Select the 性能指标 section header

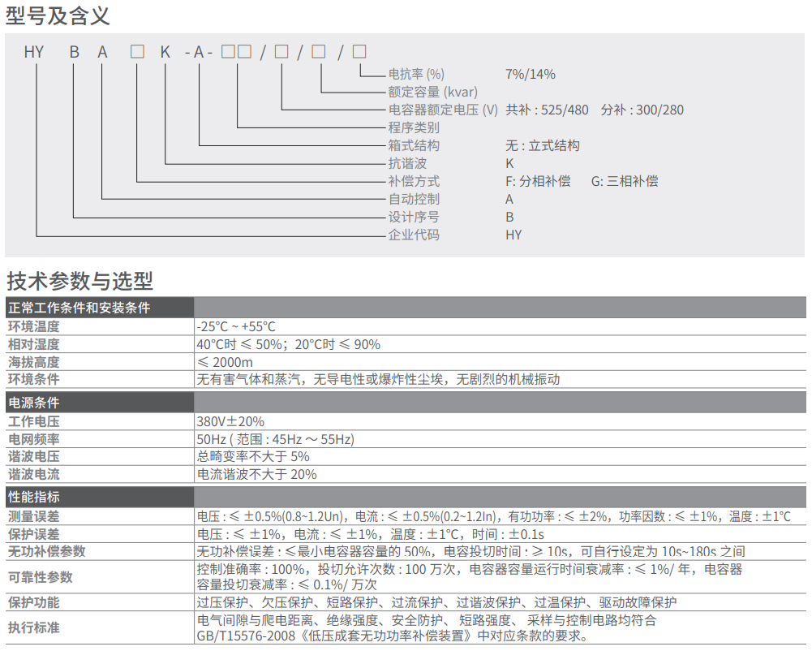(x=33, y=498)
